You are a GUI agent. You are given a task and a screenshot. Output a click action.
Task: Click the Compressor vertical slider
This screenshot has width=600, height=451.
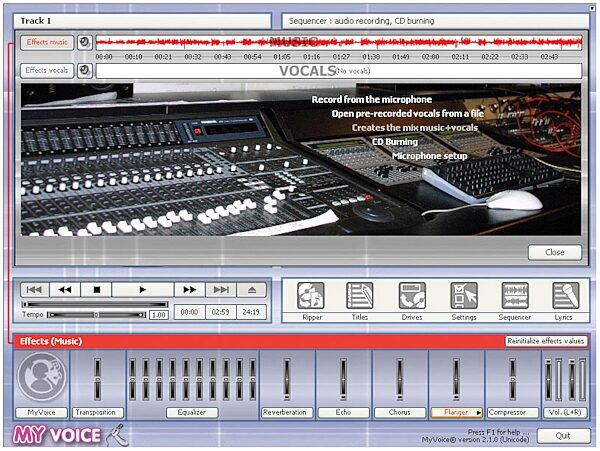click(x=512, y=379)
